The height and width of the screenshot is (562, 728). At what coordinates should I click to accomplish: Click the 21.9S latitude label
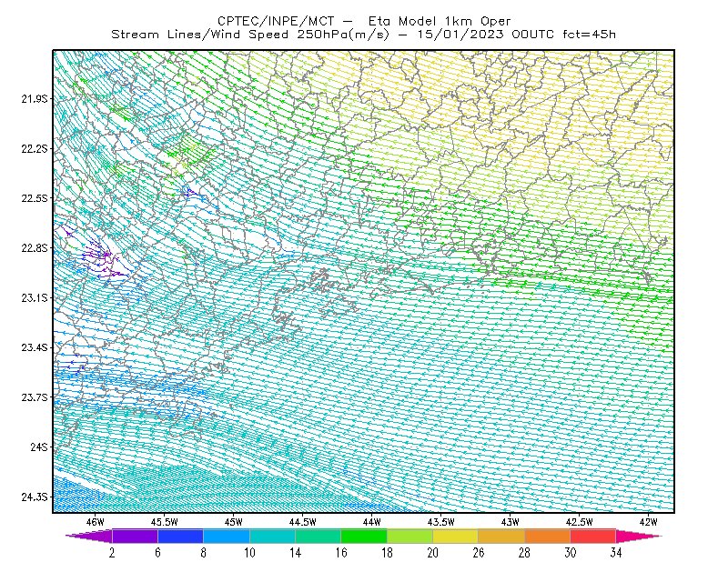[35, 98]
